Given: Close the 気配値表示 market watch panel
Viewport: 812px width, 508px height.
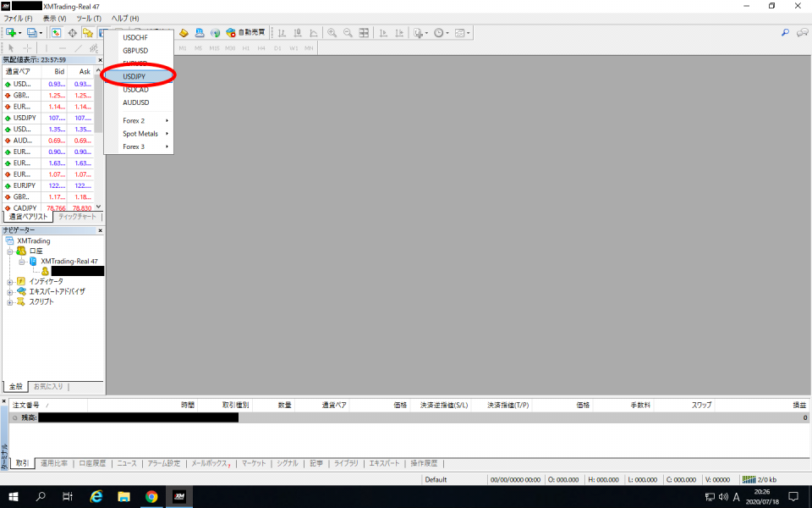Looking at the screenshot, I should [101, 60].
